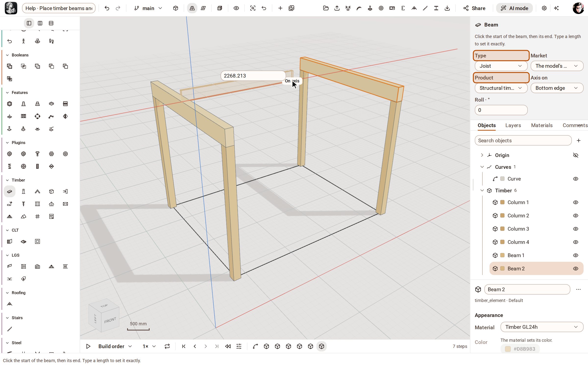Open the main branch dropdown
This screenshot has height=368, width=588.
(x=148, y=8)
